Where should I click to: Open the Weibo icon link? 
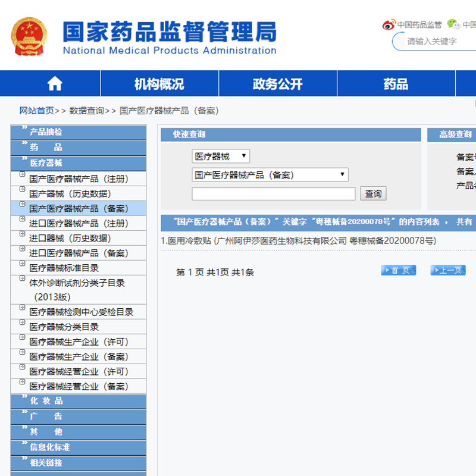389,24
